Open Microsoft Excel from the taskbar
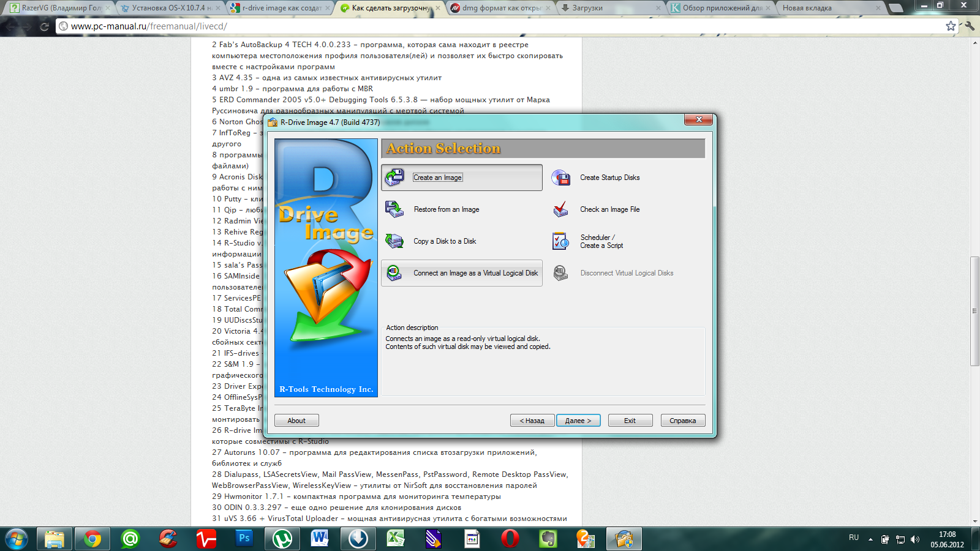 [x=396, y=539]
